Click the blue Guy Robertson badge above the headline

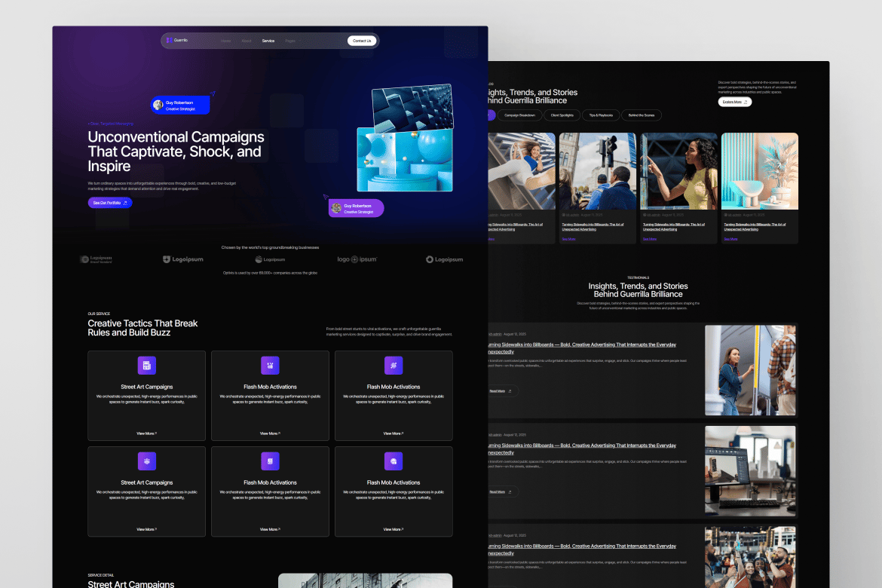[x=180, y=106]
